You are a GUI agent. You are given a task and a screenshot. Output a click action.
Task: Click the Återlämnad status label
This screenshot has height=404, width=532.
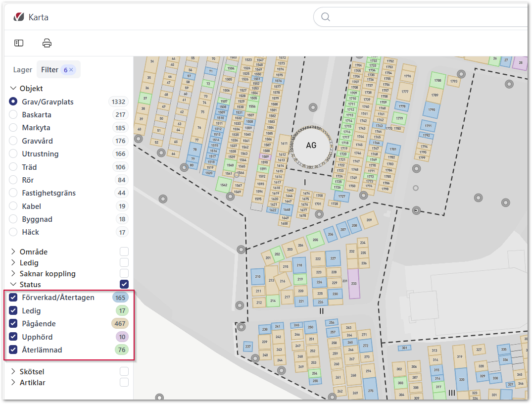[42, 350]
